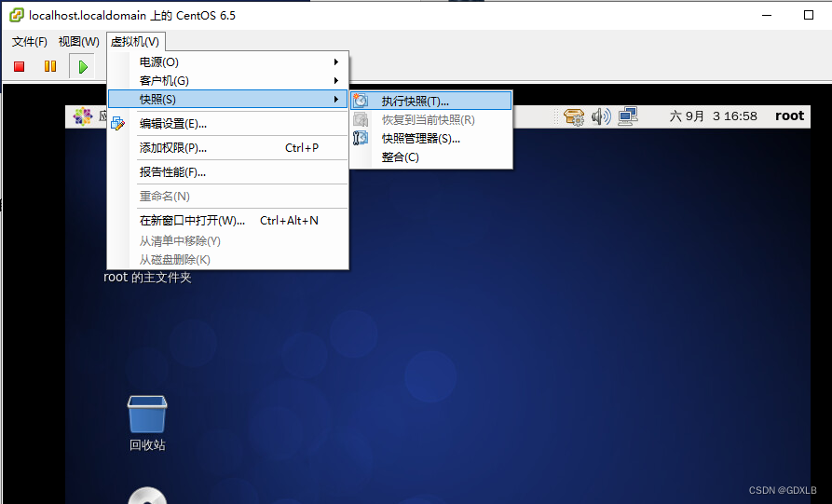Click the guest panel volume speaker icon
The height and width of the screenshot is (504, 832).
pyautogui.click(x=601, y=116)
